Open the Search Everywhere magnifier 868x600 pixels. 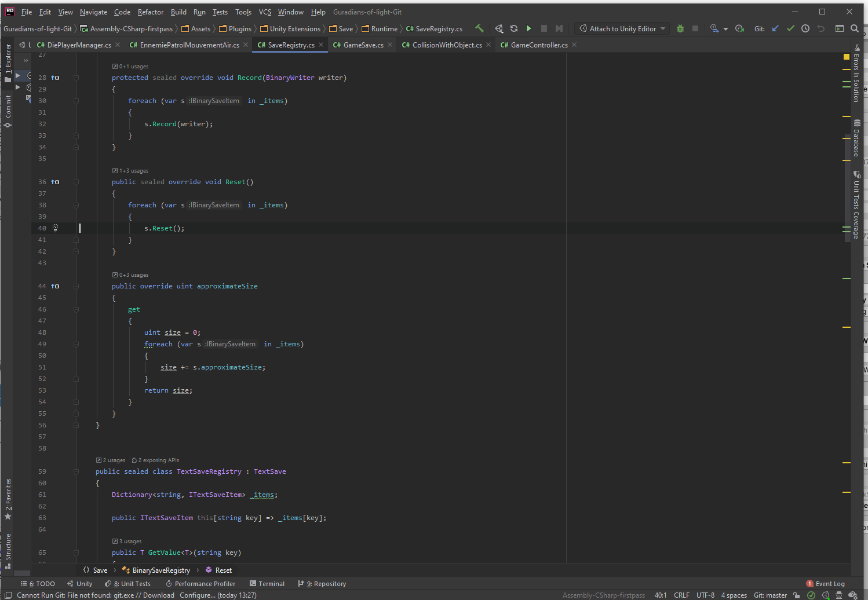point(855,28)
